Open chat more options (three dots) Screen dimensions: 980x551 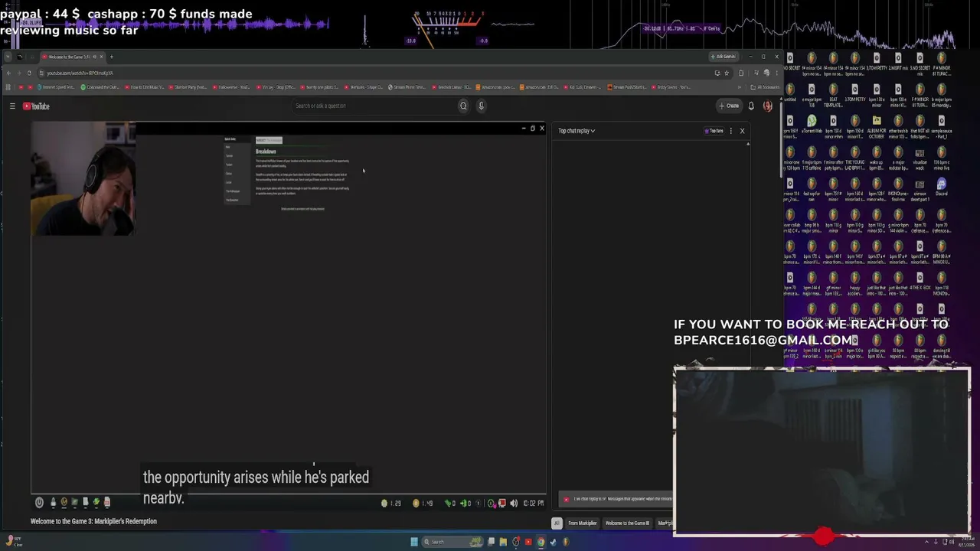tap(730, 131)
